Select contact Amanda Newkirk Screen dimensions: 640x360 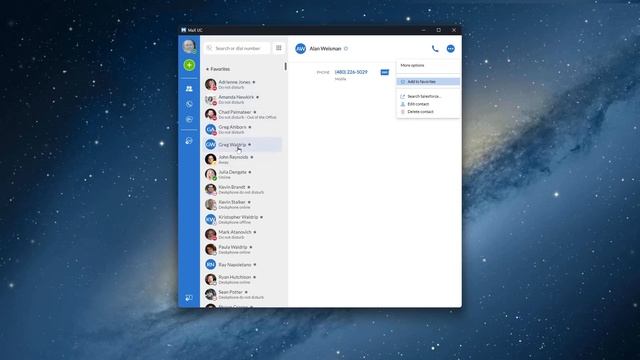[x=243, y=100]
